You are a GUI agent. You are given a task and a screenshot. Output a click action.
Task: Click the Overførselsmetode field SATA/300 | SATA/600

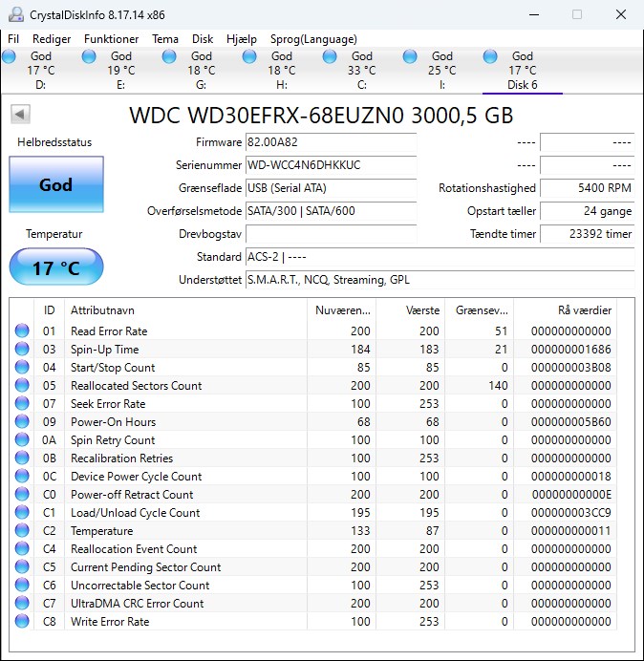pos(331,211)
